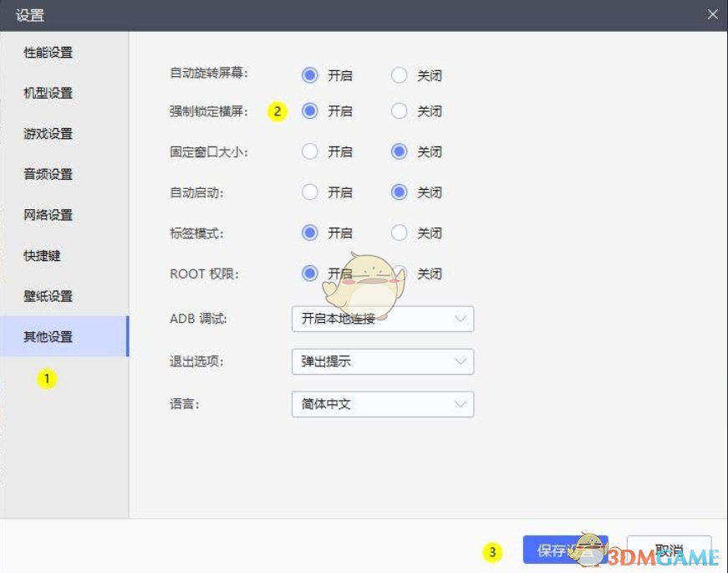
Task: Enable 自动启动 with the 开启 radio button
Action: point(309,192)
